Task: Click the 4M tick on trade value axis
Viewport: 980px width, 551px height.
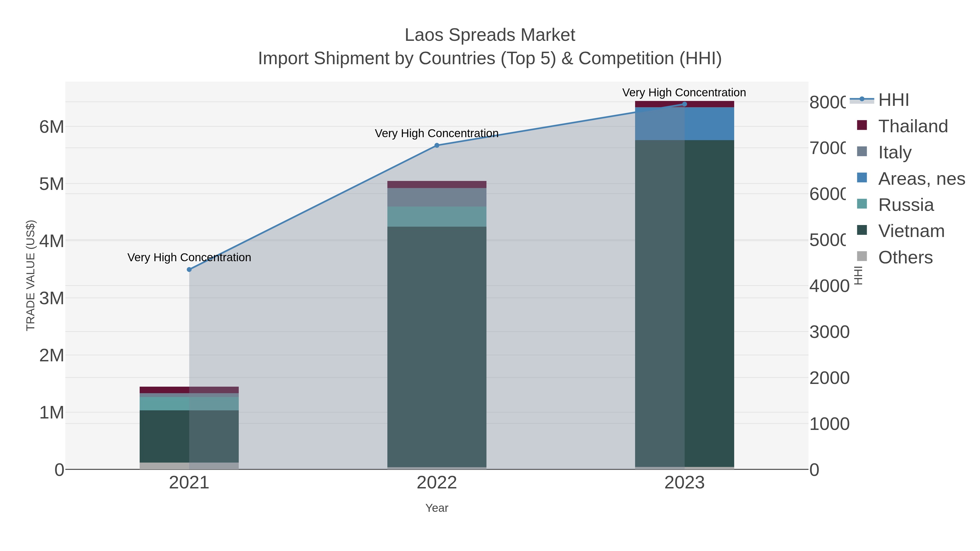Action: point(52,241)
